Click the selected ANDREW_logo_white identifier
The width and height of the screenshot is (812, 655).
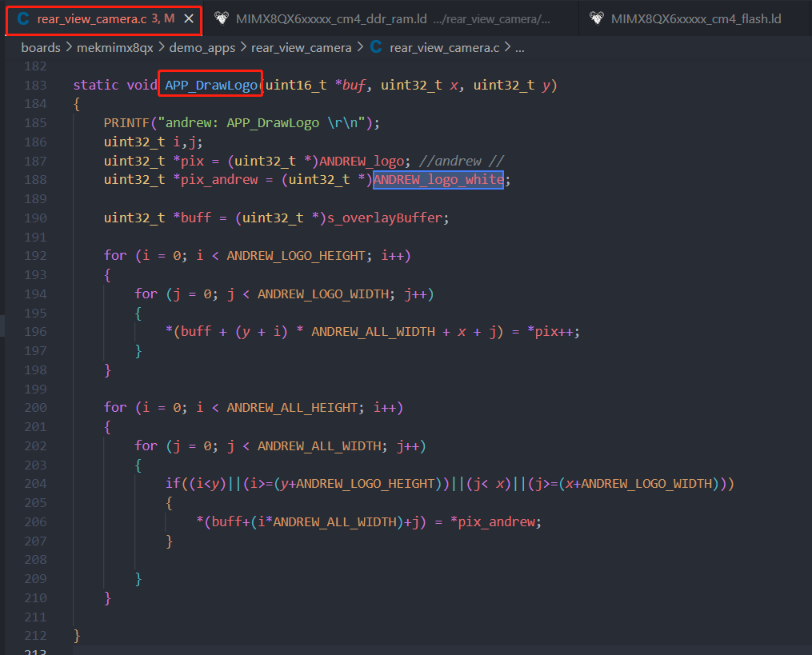point(438,180)
